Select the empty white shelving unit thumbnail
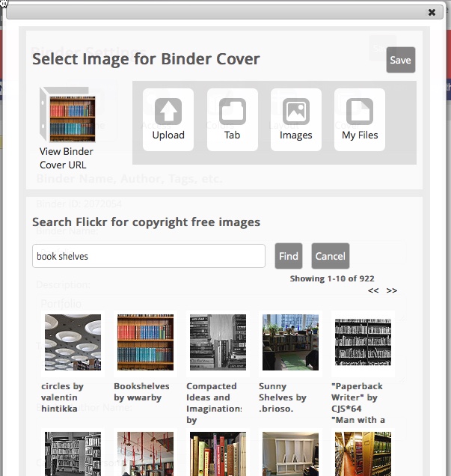Image resolution: width=451 pixels, height=476 pixels. click(x=290, y=454)
